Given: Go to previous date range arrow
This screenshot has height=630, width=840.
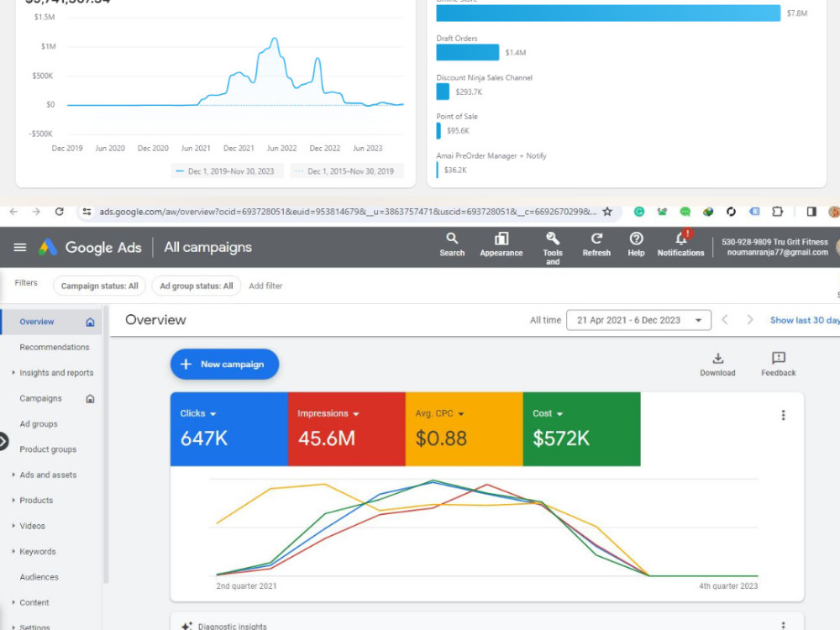Looking at the screenshot, I should coord(725,320).
